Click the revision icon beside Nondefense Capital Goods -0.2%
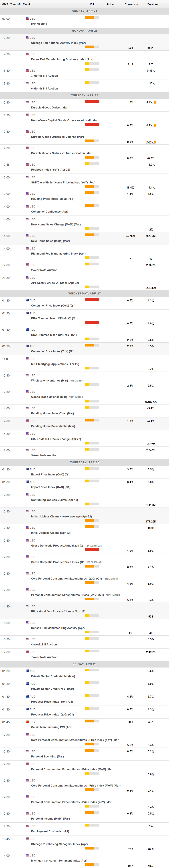169x868 pixels. coord(155,125)
